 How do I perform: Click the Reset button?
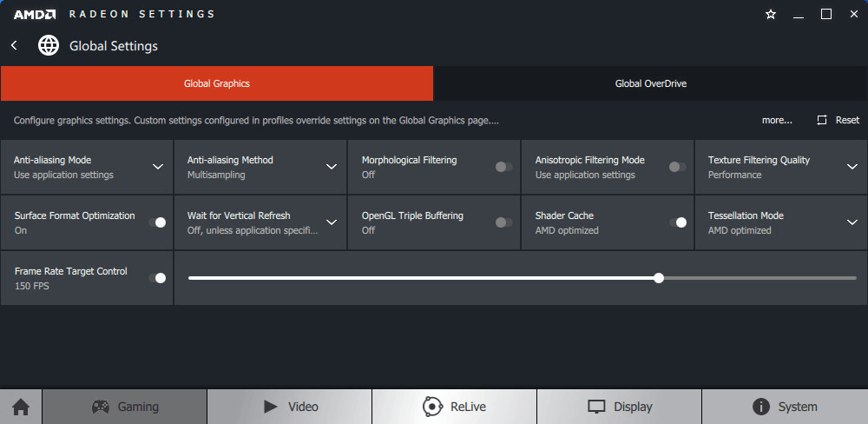[838, 120]
